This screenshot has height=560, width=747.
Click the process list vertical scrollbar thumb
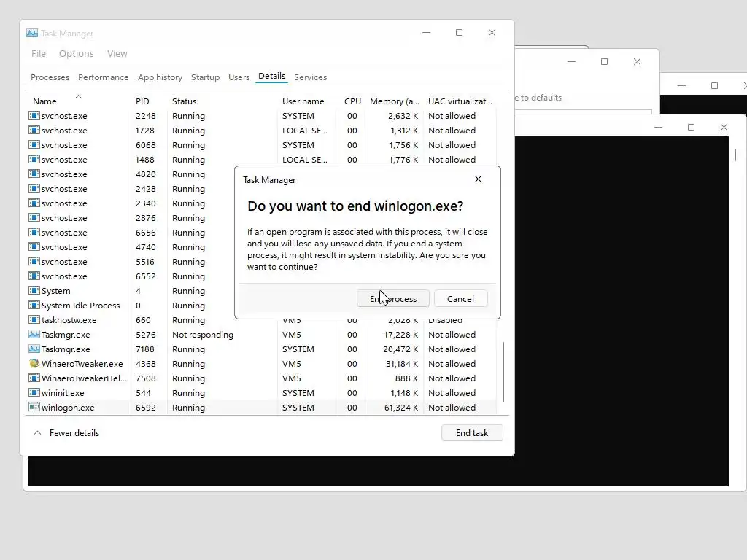(503, 372)
